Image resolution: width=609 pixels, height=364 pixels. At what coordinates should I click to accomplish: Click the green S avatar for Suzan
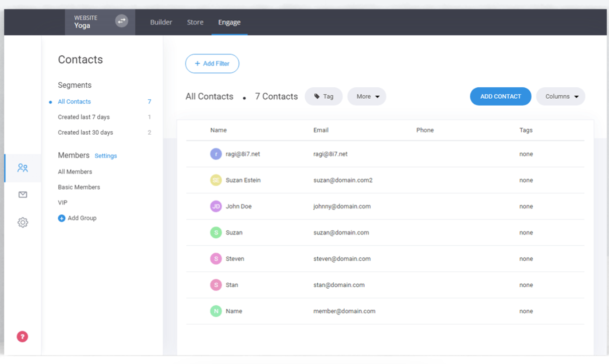point(215,232)
